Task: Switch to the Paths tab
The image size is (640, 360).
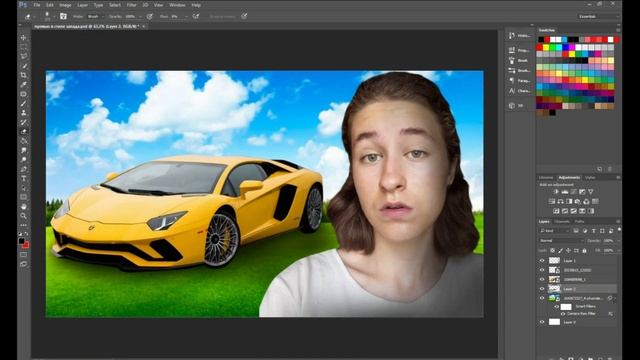Action: click(x=580, y=222)
